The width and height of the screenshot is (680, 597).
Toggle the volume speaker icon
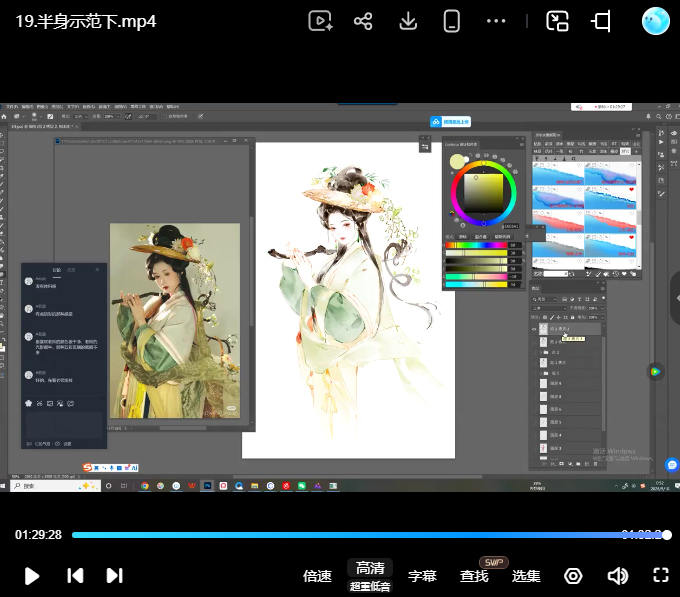pyautogui.click(x=618, y=576)
